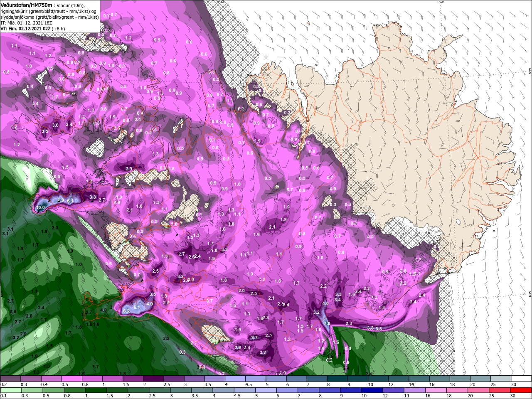
Task: Select the violet 12–14 rain legend swatch
Action: pos(394,390)
